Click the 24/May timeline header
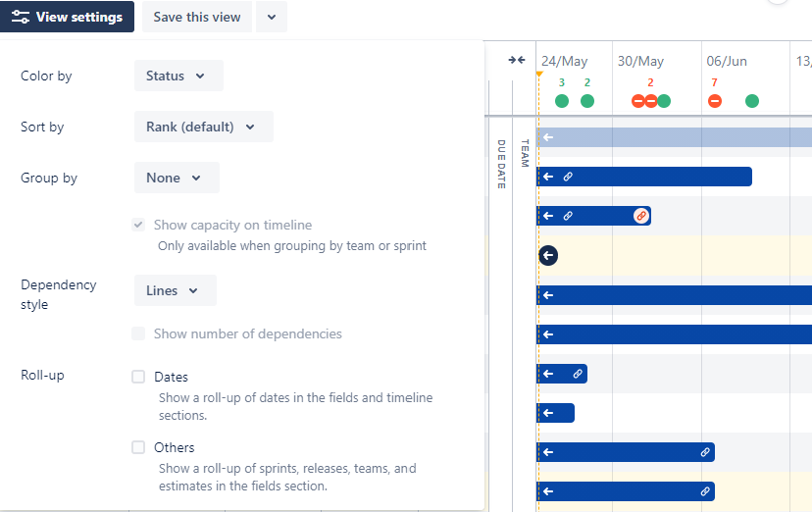The image size is (812, 512). [x=565, y=61]
